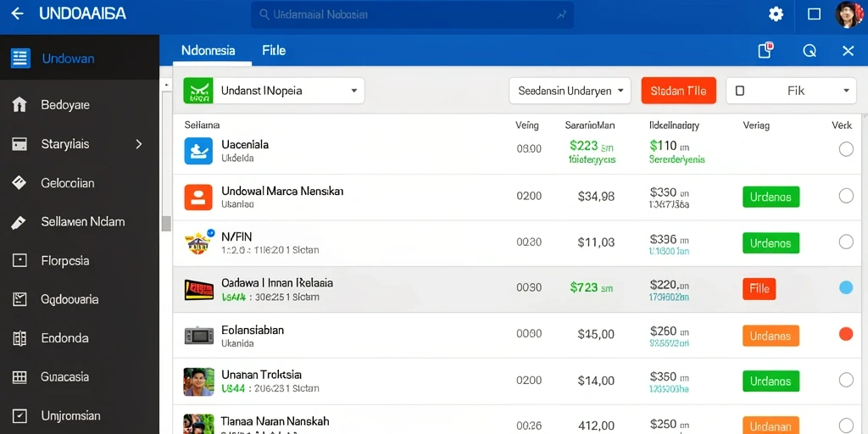The width and height of the screenshot is (868, 434).
Task: Switch to the Fitle tab
Action: point(274,50)
